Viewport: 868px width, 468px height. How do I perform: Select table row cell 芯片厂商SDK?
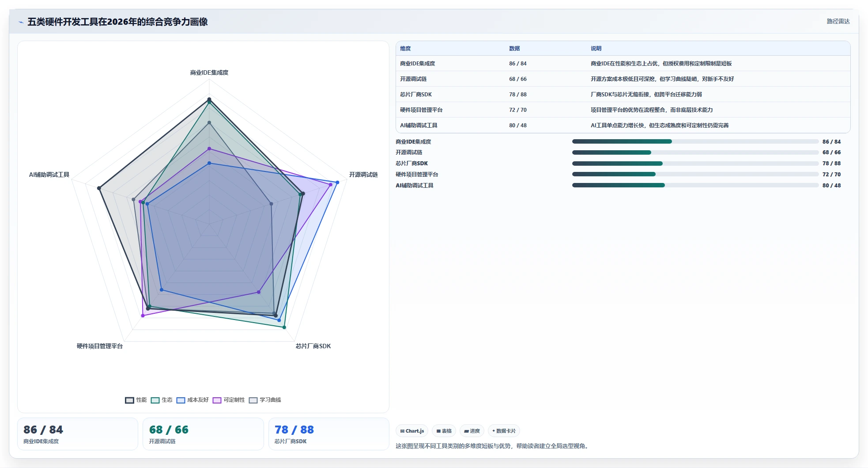tap(416, 95)
